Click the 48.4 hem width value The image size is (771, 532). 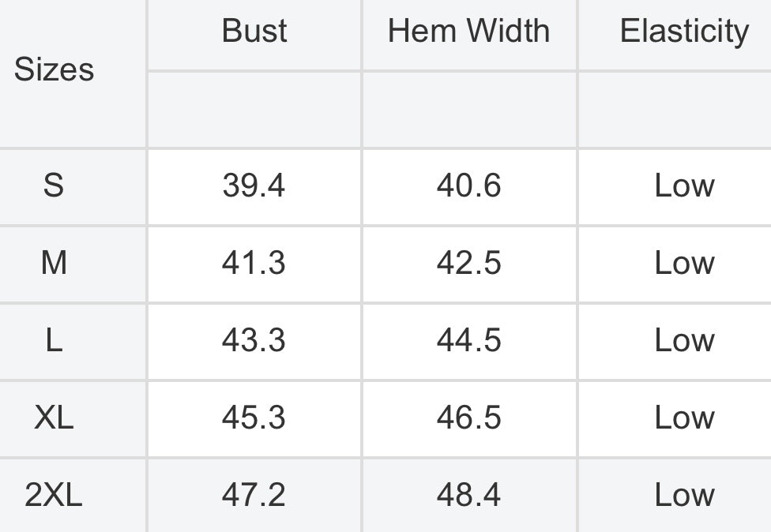coord(469,495)
